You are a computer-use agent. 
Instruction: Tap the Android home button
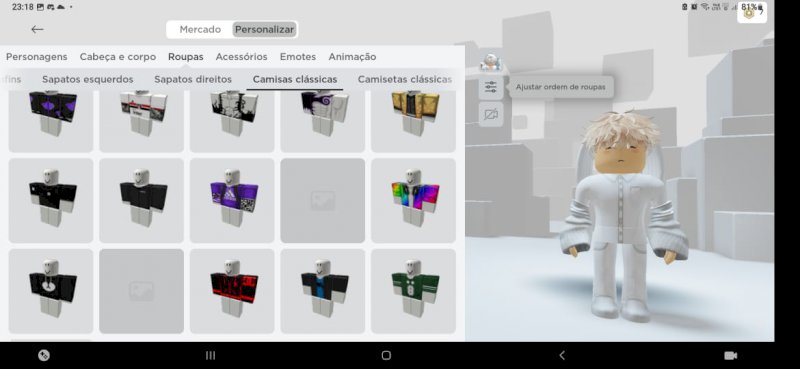[386, 355]
